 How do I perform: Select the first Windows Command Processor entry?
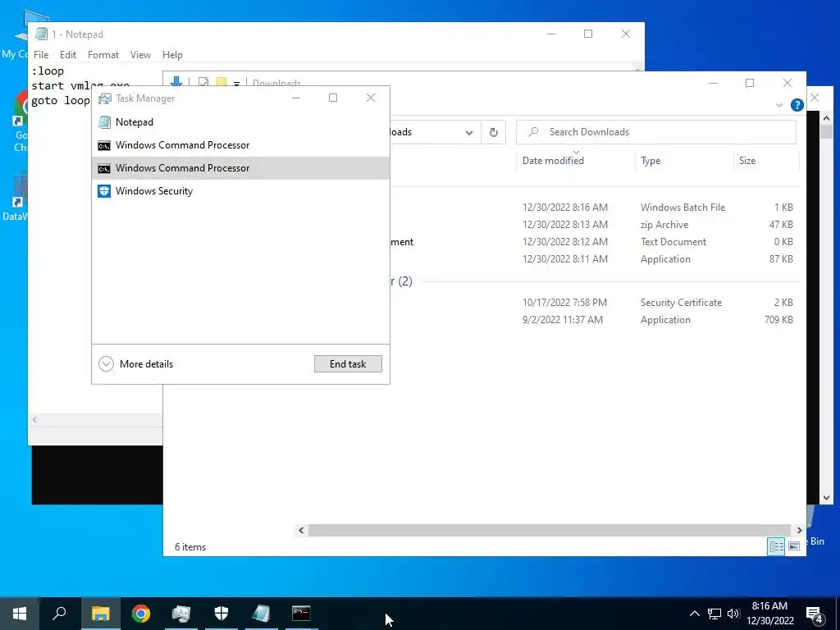click(x=240, y=145)
